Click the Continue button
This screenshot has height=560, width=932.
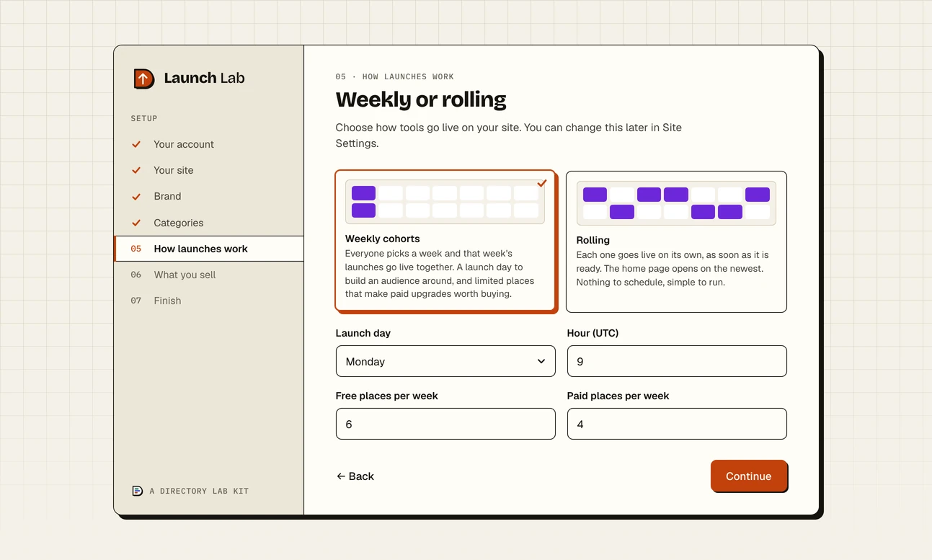(748, 476)
